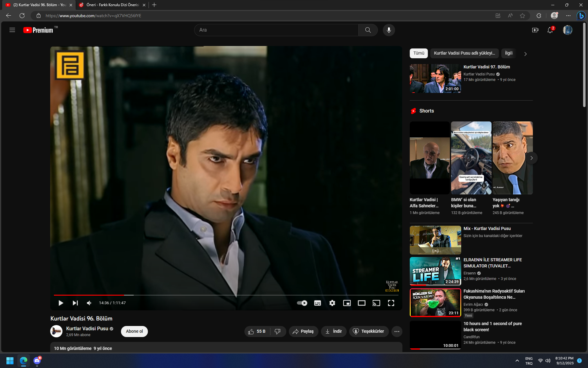Add page to favorites star
588x368 pixels.
[522, 16]
